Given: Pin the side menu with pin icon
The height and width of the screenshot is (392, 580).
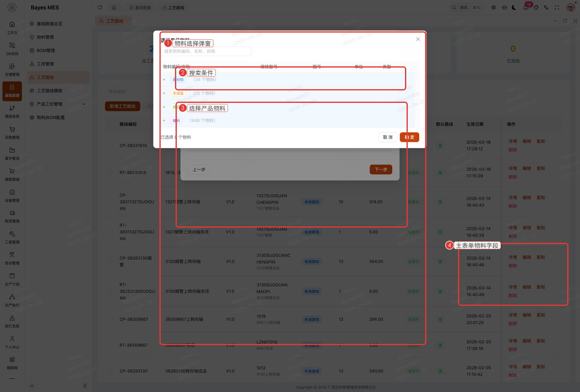Looking at the screenshot, I should 85,386.
